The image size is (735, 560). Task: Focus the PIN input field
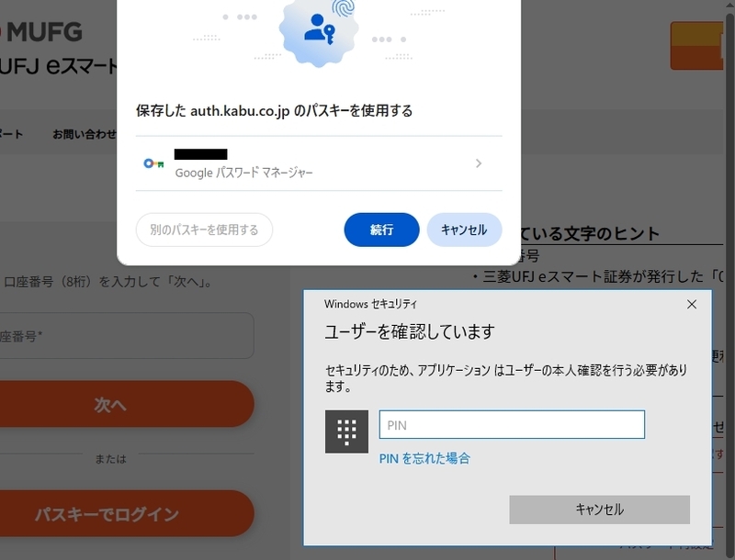click(x=512, y=425)
